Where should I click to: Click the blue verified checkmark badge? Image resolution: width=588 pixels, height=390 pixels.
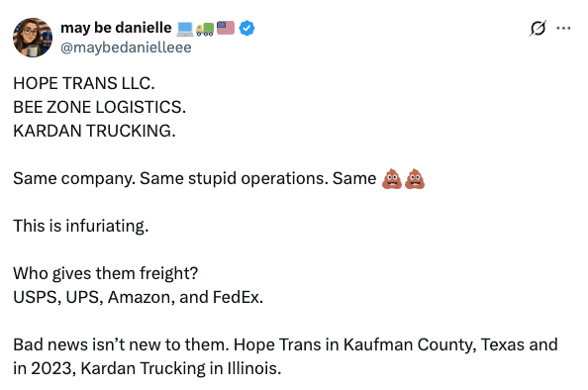[246, 28]
